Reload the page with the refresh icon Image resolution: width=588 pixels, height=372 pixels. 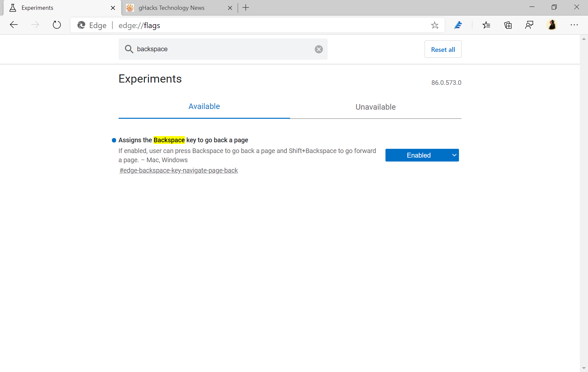57,25
